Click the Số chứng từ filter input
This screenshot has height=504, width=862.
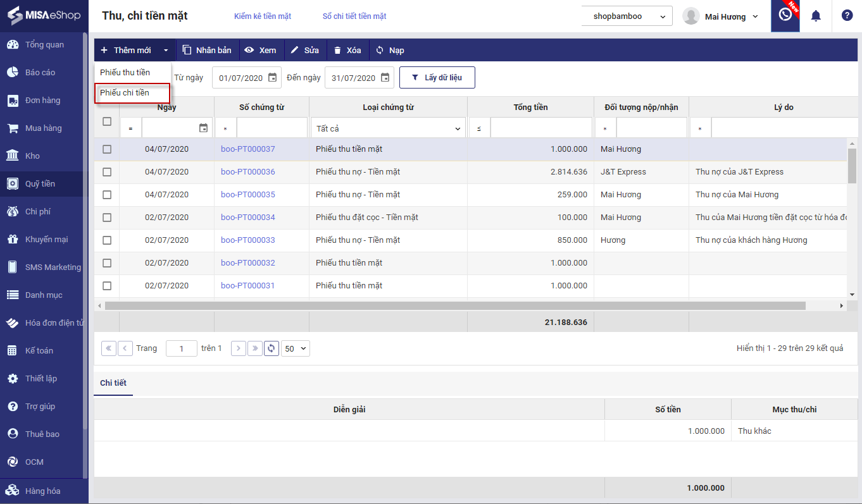click(x=272, y=128)
